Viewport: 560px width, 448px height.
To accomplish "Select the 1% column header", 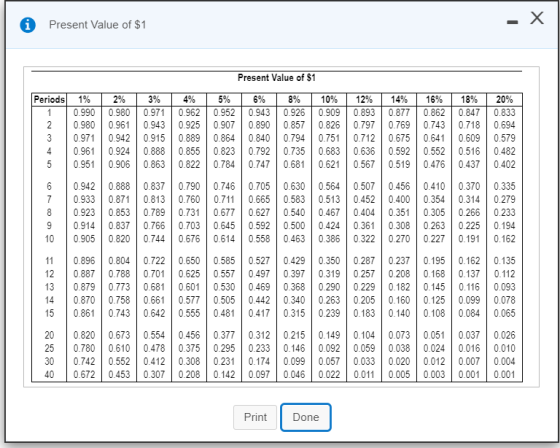I will (x=84, y=100).
